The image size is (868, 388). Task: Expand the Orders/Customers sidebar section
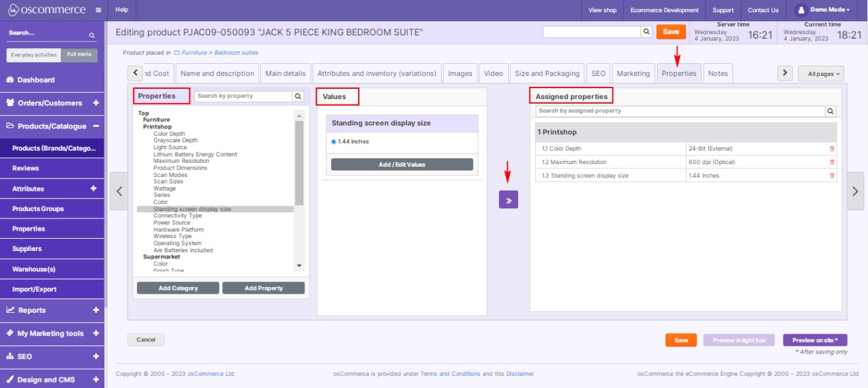pyautogui.click(x=95, y=103)
